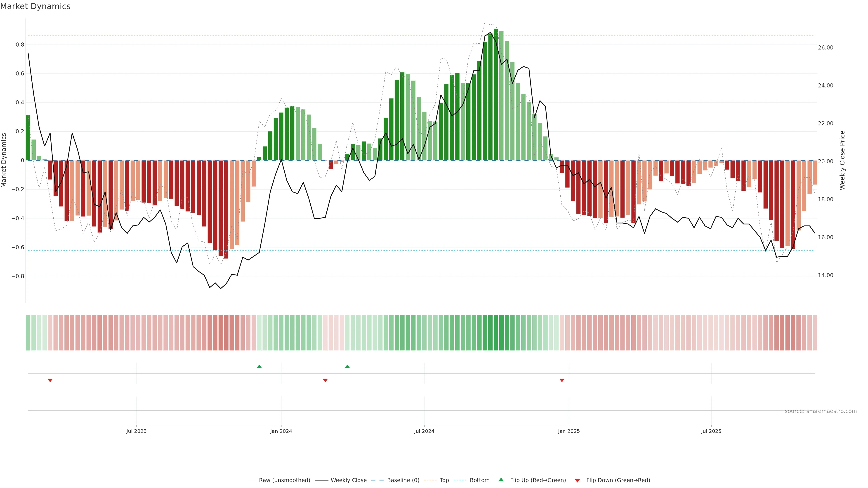Click the leftmost red flip-down marker

(x=50, y=380)
